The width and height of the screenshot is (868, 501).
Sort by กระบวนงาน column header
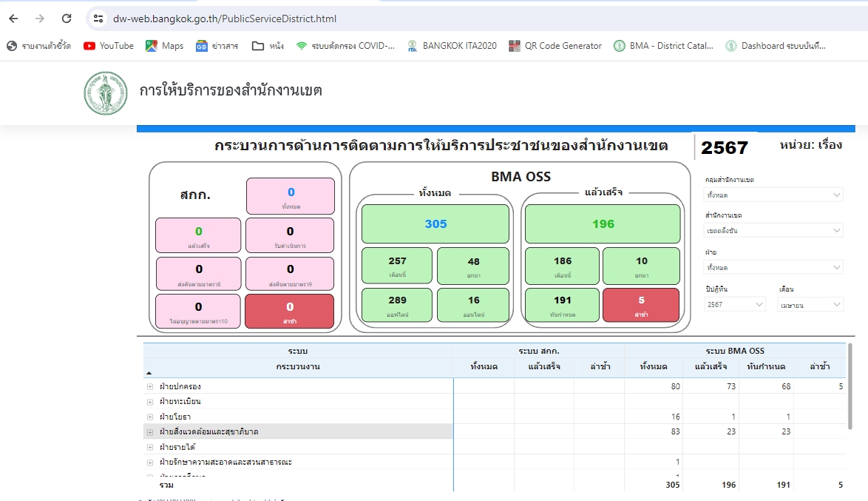click(298, 366)
